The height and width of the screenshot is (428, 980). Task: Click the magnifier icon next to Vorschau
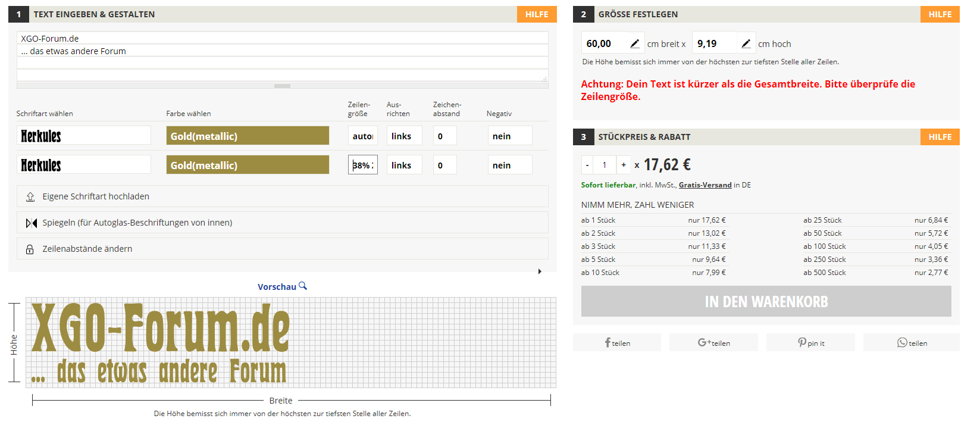coord(303,286)
